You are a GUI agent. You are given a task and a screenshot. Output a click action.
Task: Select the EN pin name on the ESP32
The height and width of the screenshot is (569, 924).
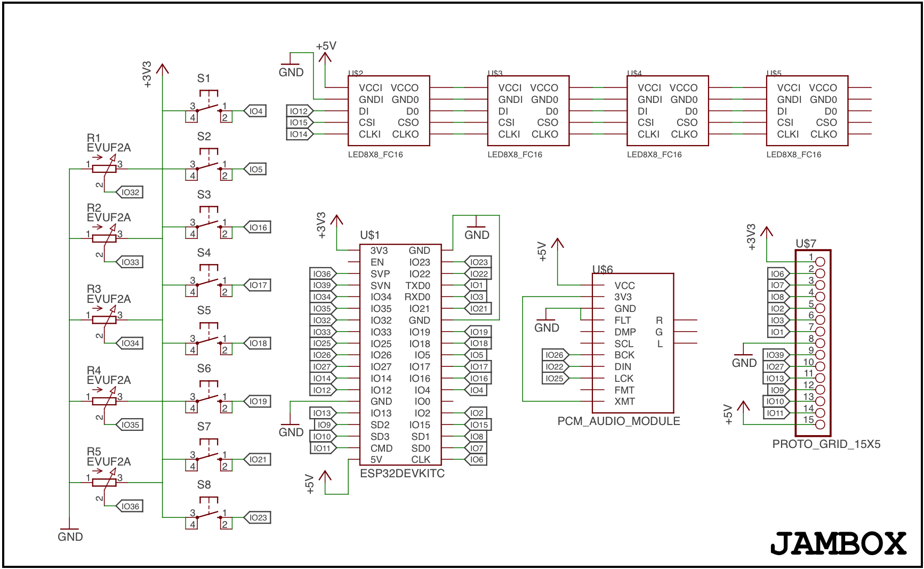point(377,262)
